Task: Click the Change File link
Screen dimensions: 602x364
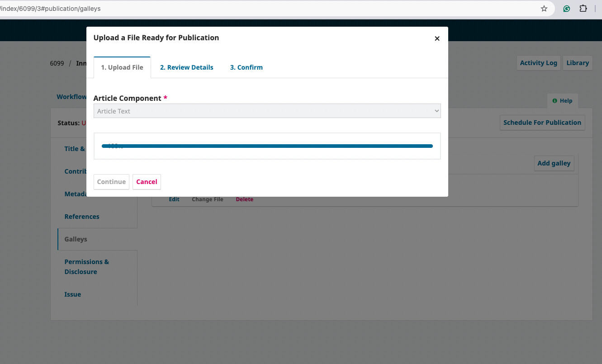Action: click(208, 199)
